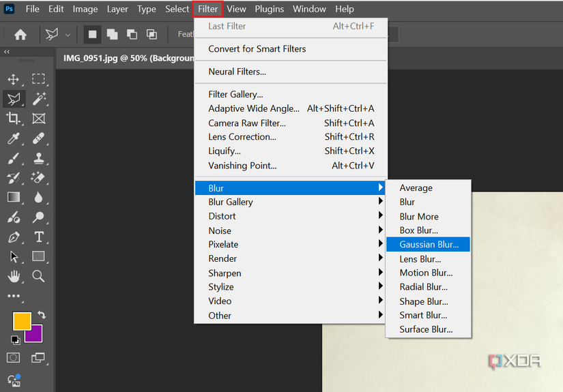Select the Hand tool
Screen dimensions: 563x392
(14, 276)
